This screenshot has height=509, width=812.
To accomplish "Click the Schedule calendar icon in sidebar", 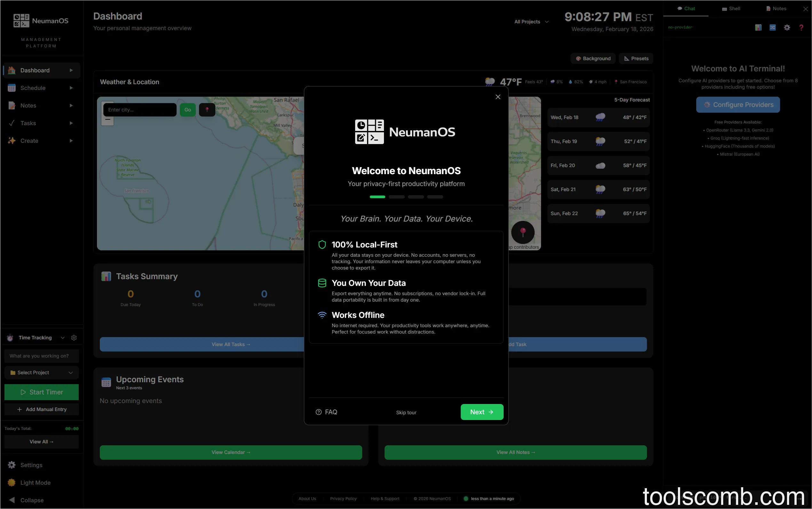I will tap(12, 88).
